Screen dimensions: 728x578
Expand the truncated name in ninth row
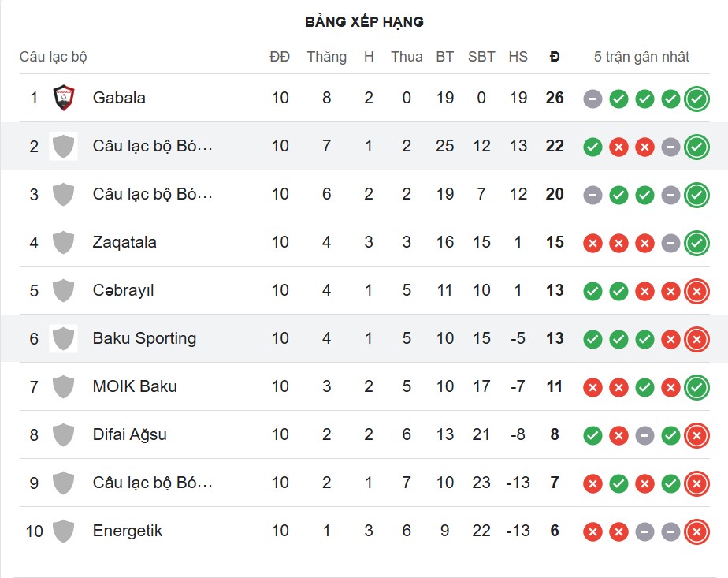[x=146, y=483]
